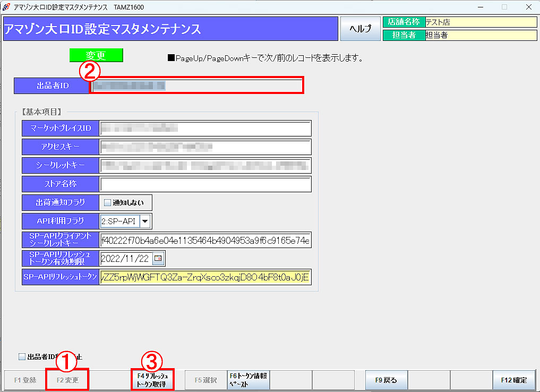Image resolution: width=540 pixels, height=392 pixels.
Task: Click the F5 選択 function key
Action: tap(205, 380)
